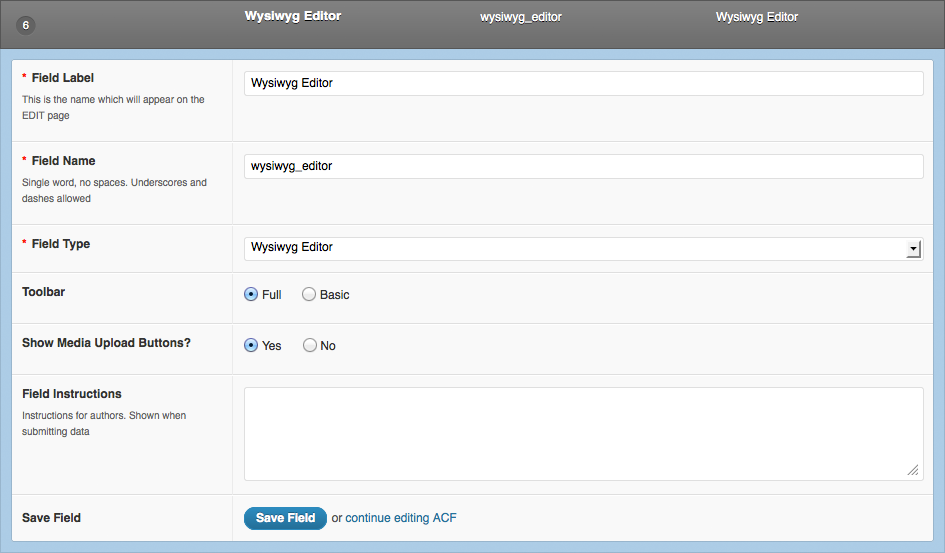Click inside the Field Instructions textarea
The height and width of the screenshot is (553, 945).
coord(583,434)
